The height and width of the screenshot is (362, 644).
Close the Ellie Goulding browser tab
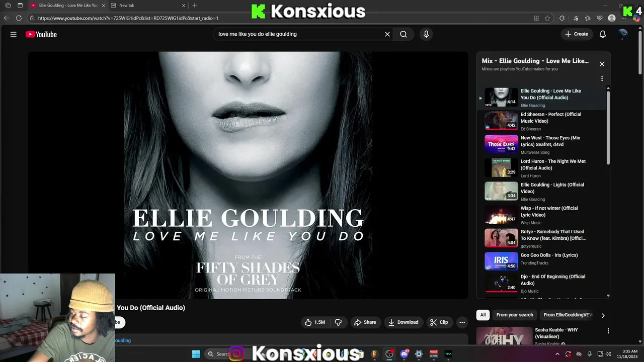103,6
